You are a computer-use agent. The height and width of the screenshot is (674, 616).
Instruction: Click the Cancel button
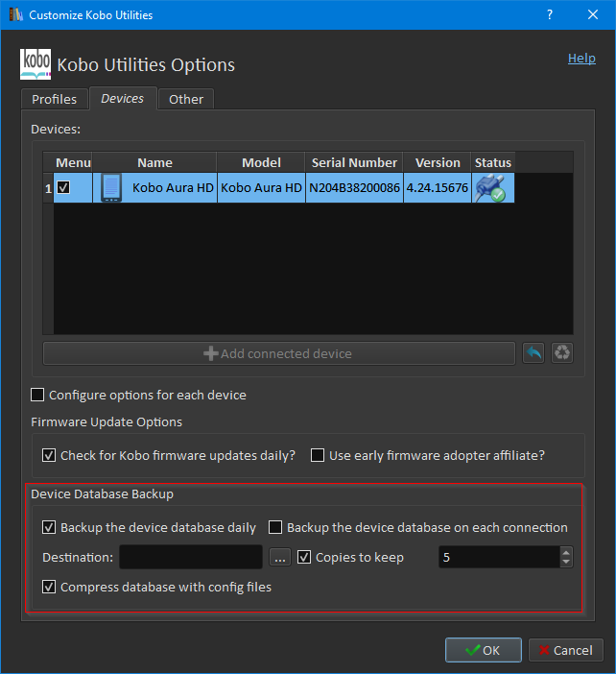click(x=566, y=650)
